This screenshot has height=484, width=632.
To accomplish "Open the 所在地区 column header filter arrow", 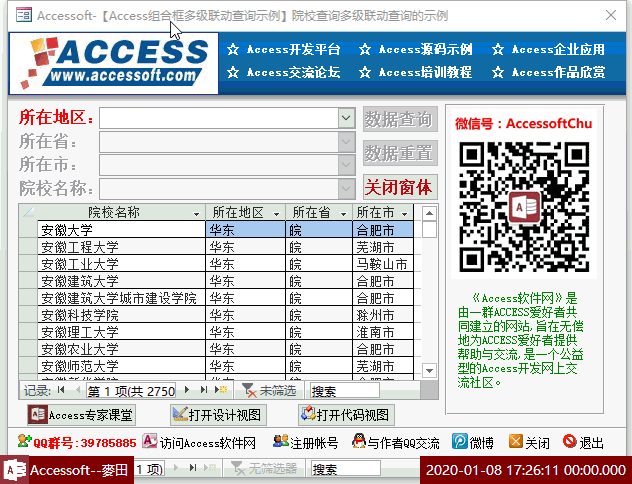I will [276, 214].
